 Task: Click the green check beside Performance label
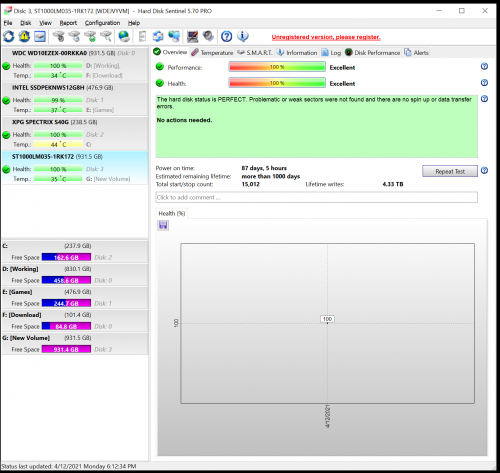160,67
